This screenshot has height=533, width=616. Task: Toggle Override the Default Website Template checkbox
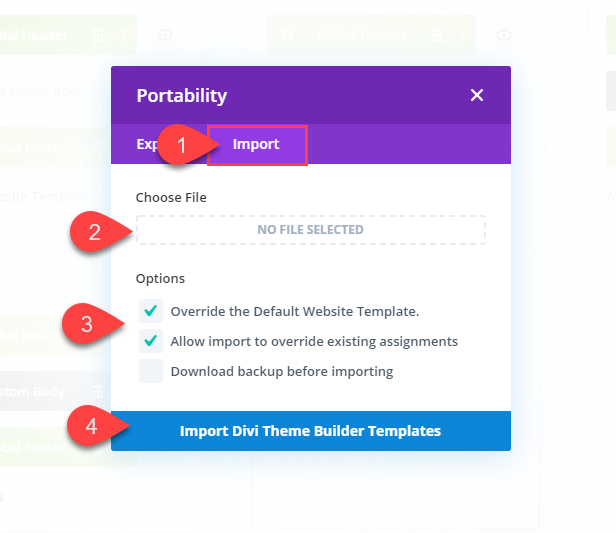tap(151, 311)
